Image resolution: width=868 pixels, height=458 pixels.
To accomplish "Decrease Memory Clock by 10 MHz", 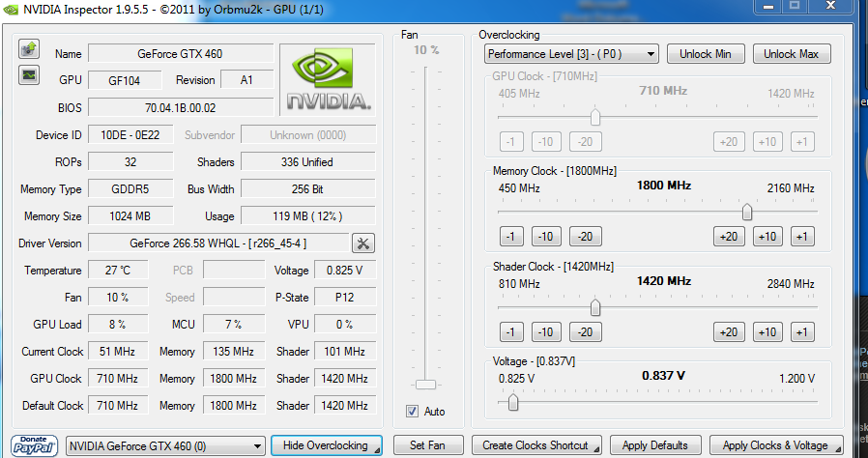I will tap(546, 237).
